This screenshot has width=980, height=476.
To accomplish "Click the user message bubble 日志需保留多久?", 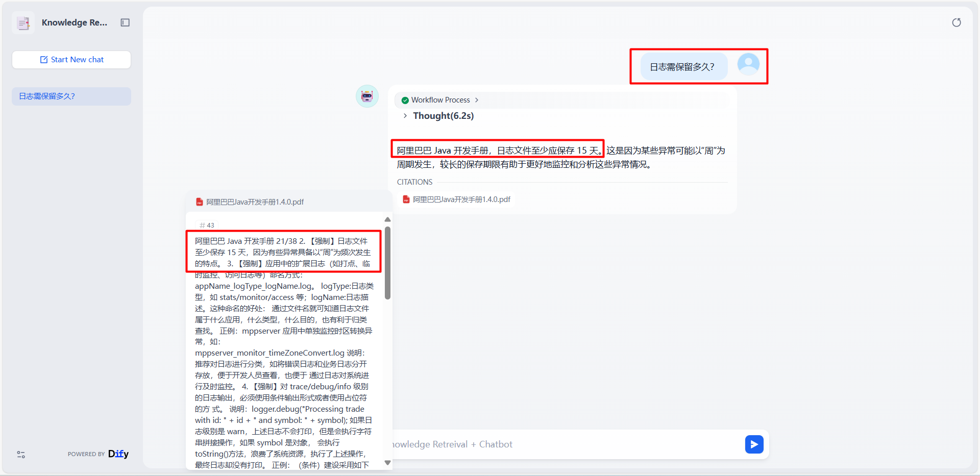I will point(684,67).
